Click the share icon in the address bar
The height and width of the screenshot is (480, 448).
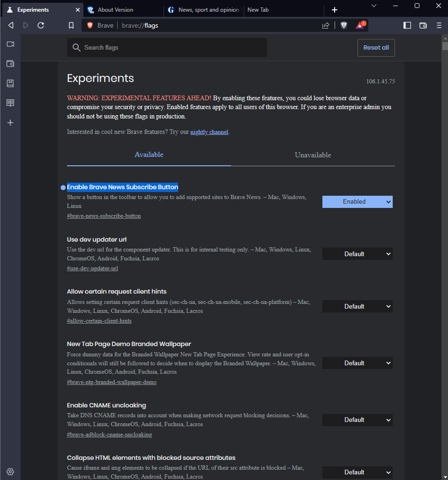coord(326,25)
